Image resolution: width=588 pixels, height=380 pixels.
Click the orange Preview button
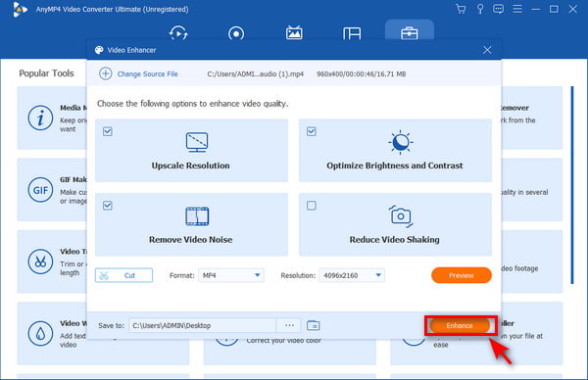(x=462, y=275)
